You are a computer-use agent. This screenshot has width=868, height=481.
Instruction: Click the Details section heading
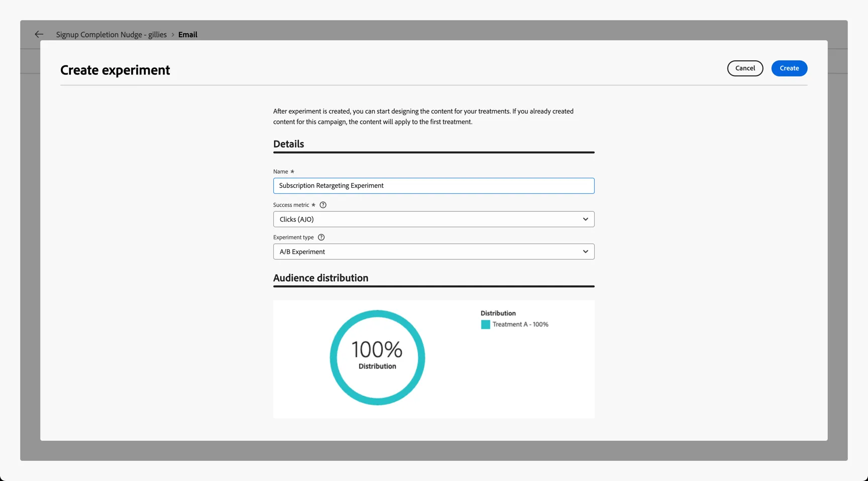(x=288, y=144)
